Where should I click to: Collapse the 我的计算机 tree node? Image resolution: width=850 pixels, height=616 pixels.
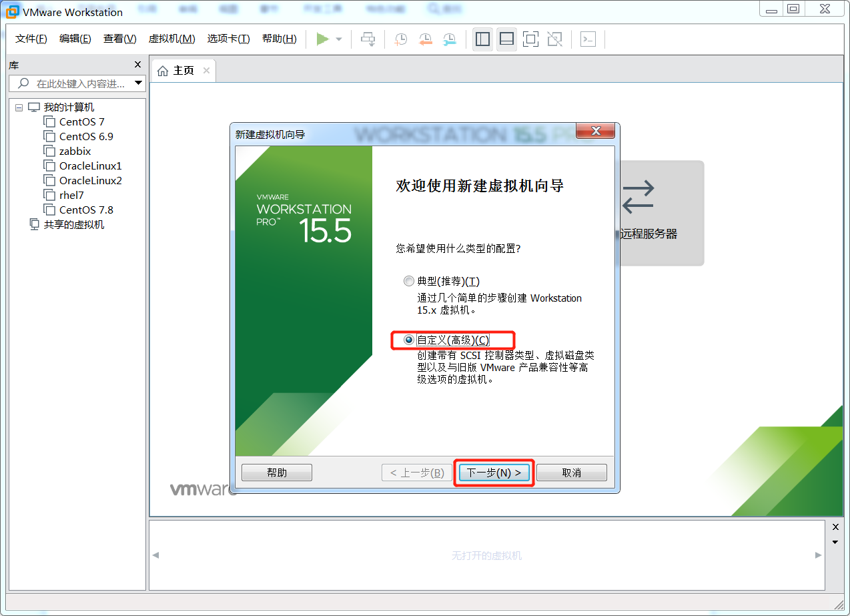click(19, 107)
